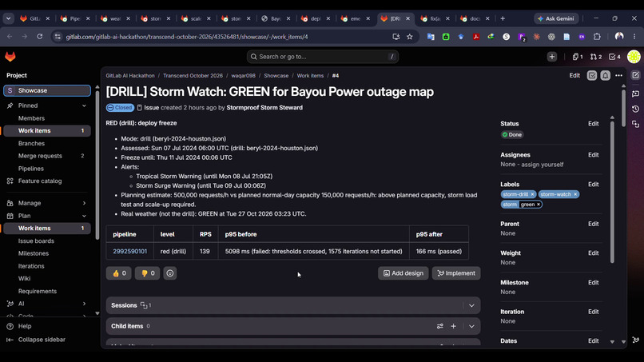Open the GitLab home logo
The height and width of the screenshot is (362, 644).
click(10, 57)
